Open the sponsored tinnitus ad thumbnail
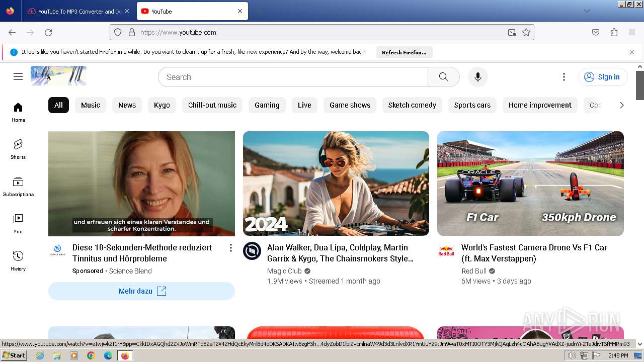This screenshot has width=644, height=362. tap(141, 184)
